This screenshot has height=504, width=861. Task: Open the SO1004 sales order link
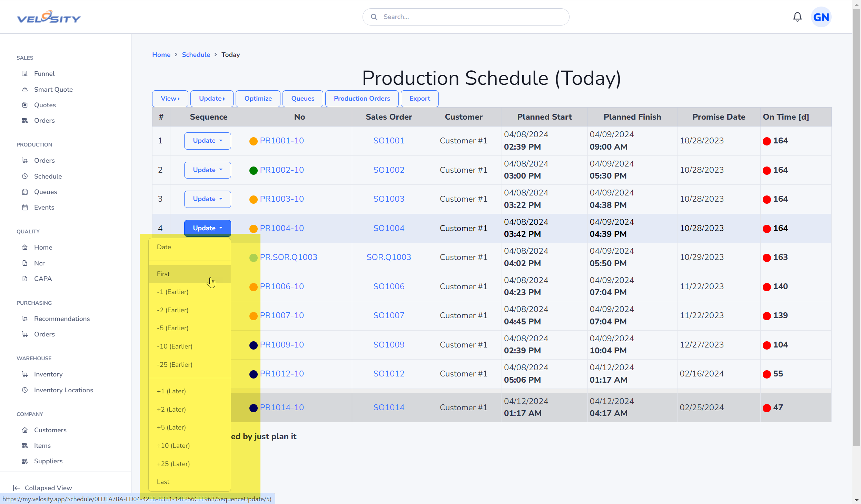pos(389,228)
